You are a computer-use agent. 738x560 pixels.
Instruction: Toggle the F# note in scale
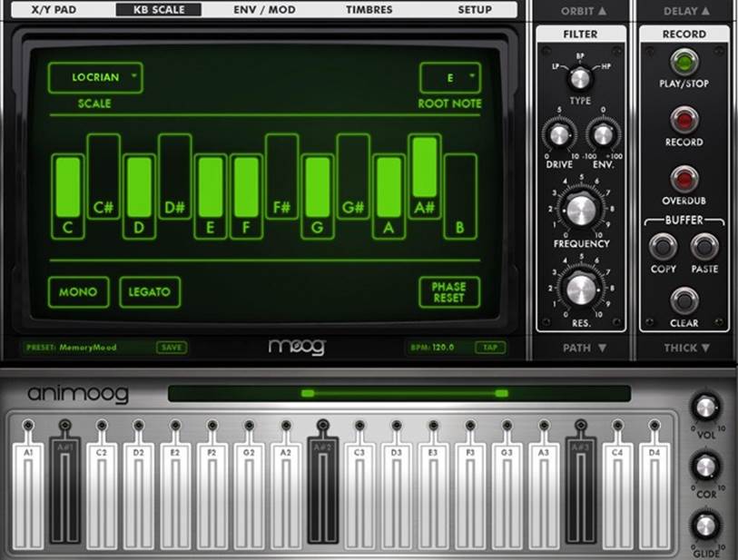[282, 176]
